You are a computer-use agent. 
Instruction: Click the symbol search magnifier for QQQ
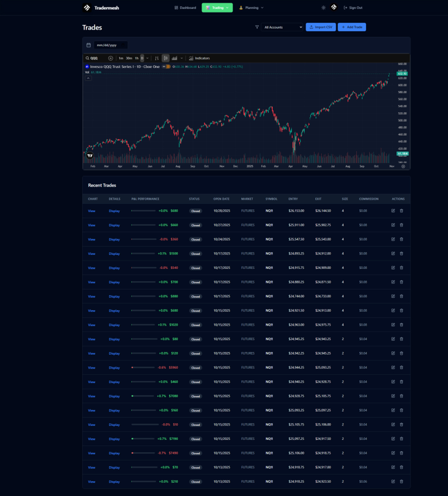point(87,58)
